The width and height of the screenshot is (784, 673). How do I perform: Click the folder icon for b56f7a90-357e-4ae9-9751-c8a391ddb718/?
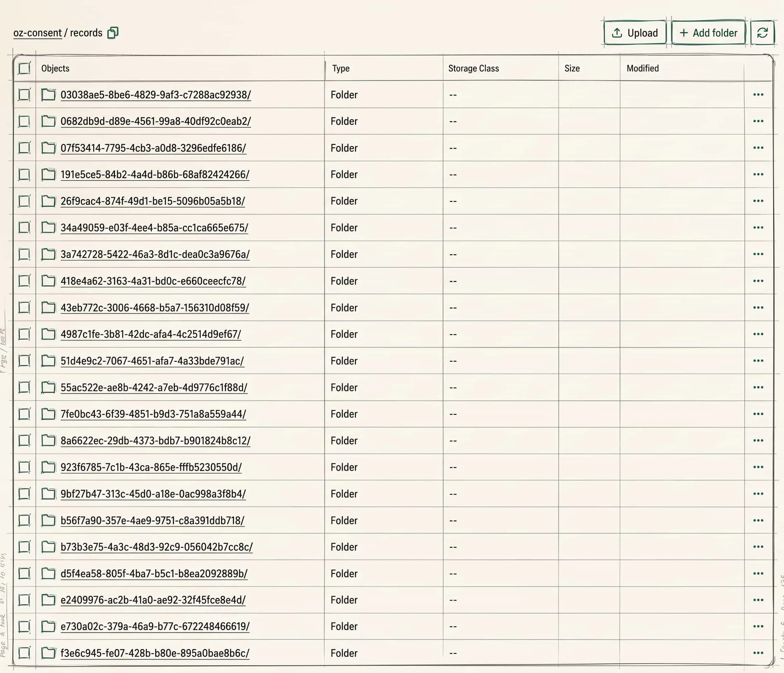pos(48,521)
